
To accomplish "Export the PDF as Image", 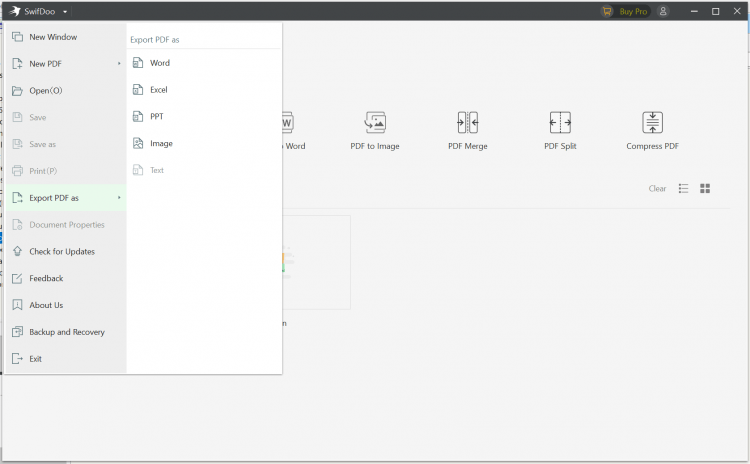I will (204, 143).
